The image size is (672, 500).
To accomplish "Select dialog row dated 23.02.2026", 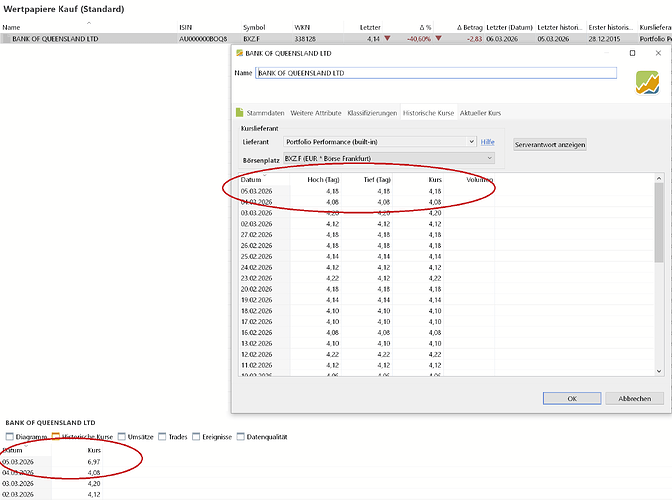I will click(446, 278).
